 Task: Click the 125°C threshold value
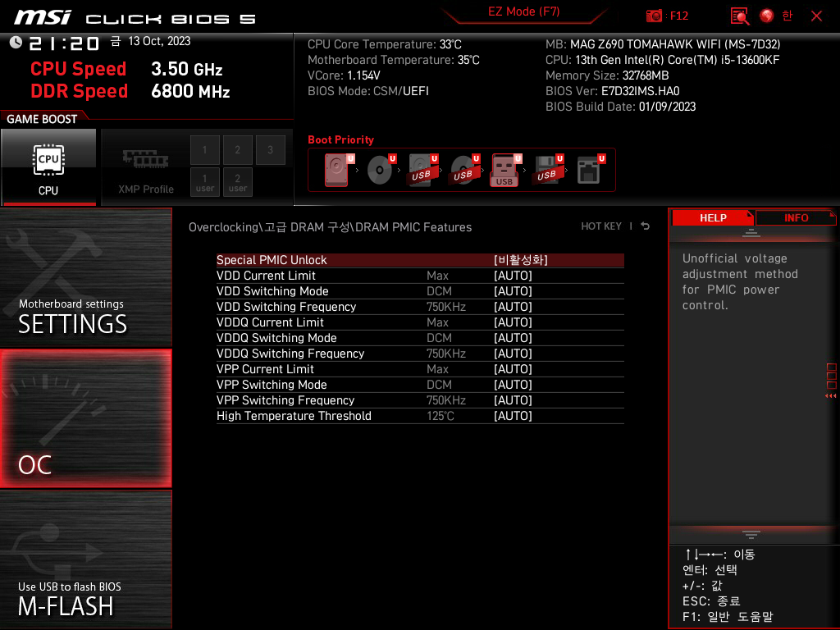(x=440, y=416)
